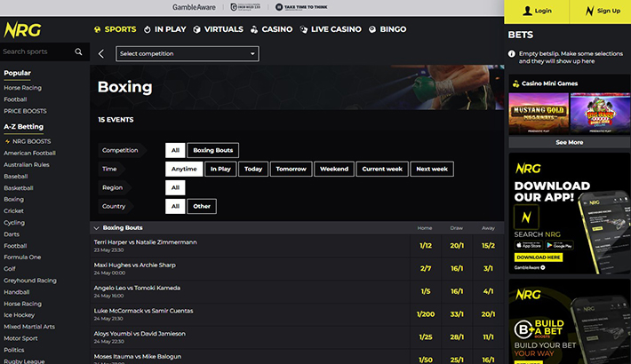This screenshot has height=364, width=631.
Task: Open Mixed Martial Arts in sidebar
Action: pos(29,327)
